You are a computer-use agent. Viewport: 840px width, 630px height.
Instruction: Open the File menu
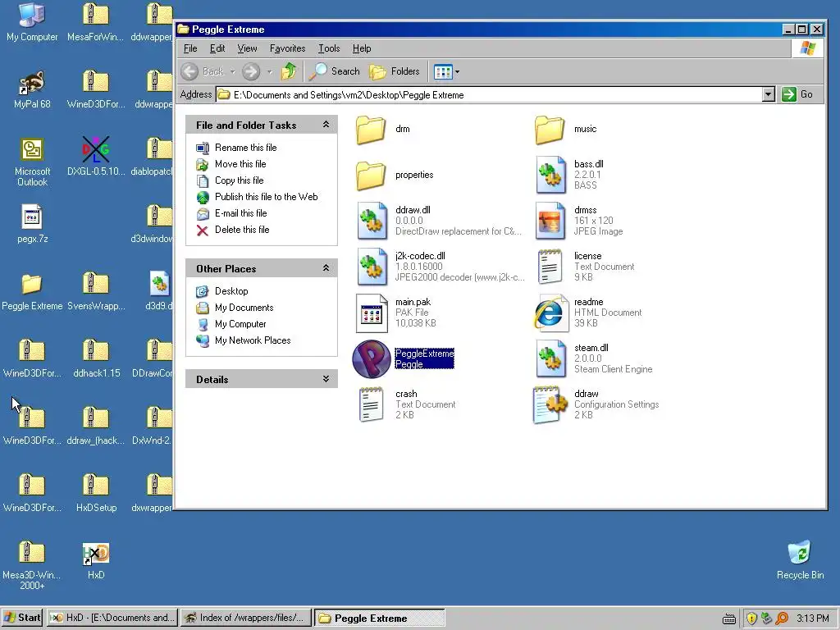pos(190,48)
